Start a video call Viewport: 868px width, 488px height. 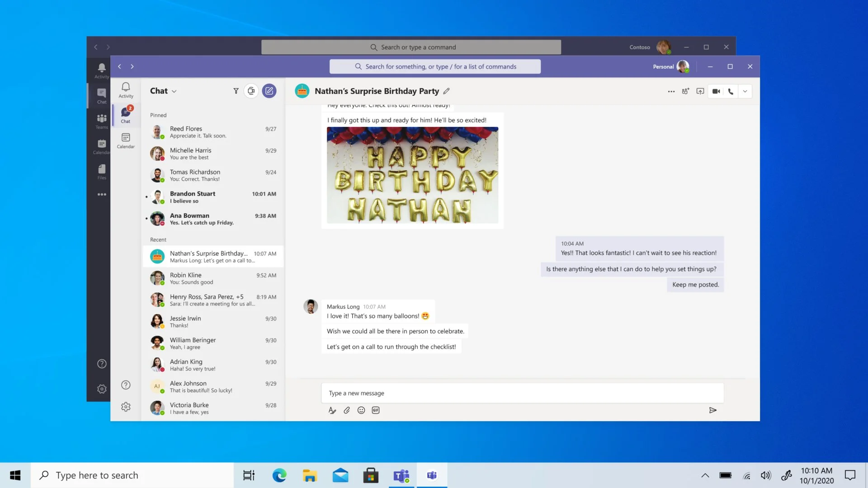point(716,91)
